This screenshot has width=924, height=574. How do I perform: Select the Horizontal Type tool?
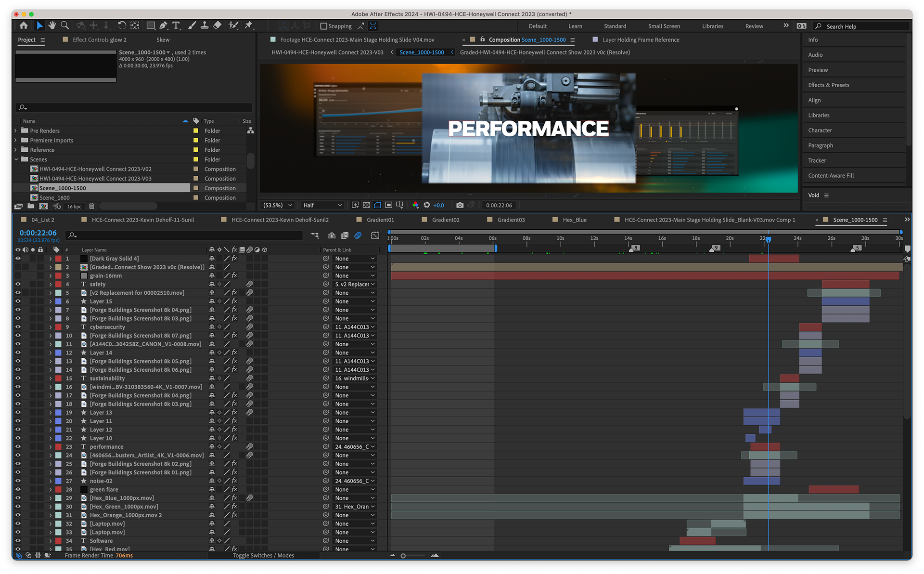[176, 26]
